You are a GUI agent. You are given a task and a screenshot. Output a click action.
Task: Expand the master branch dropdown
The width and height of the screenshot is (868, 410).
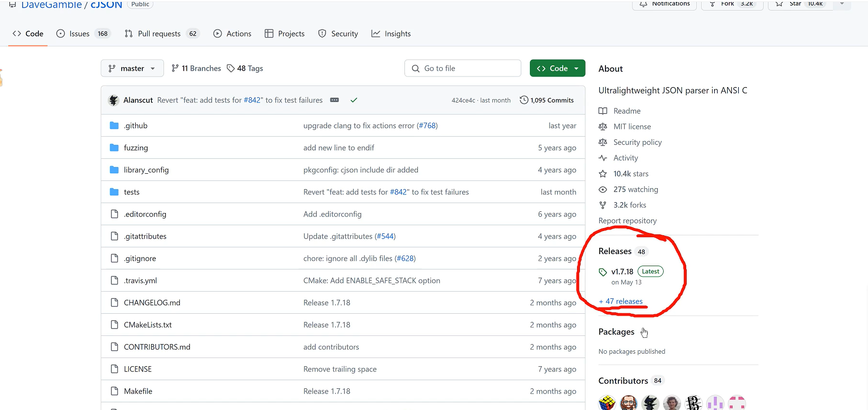tap(132, 68)
